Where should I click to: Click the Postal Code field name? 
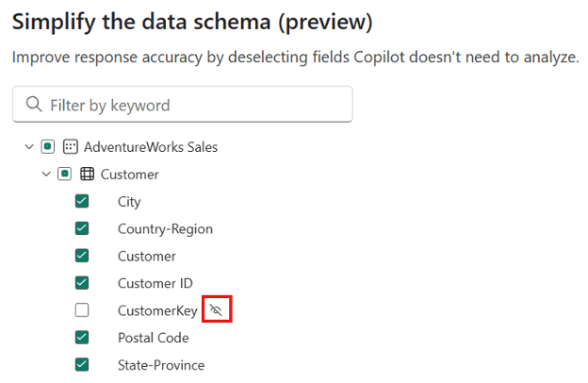point(154,338)
